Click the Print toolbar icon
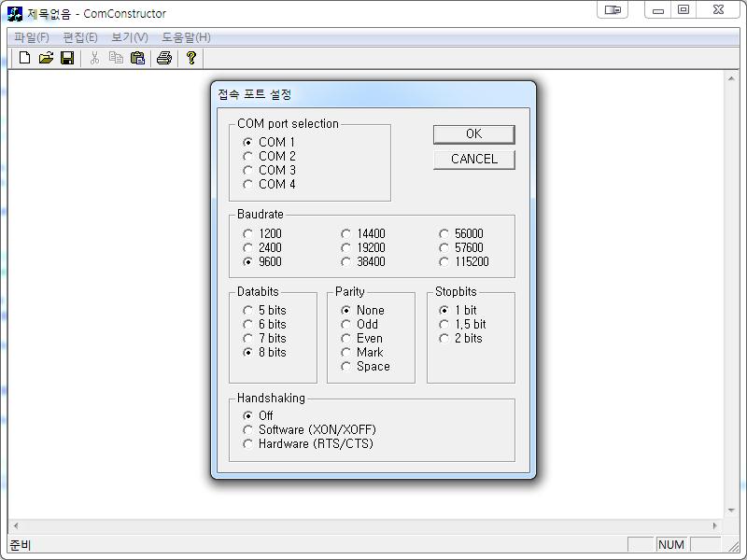Viewport: 747px width, 560px height. pos(164,58)
